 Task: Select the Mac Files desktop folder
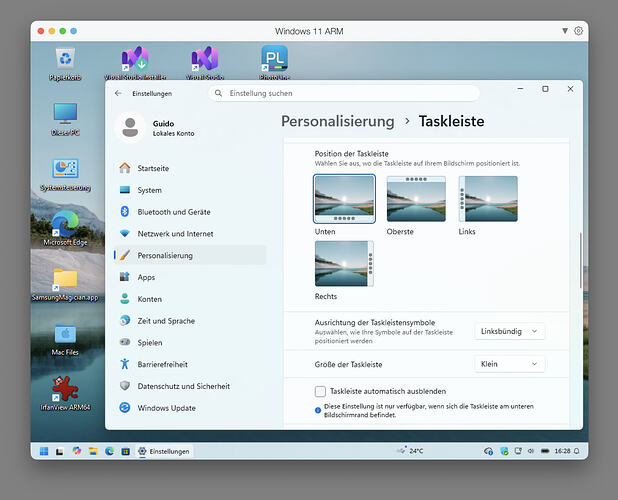[x=65, y=339]
